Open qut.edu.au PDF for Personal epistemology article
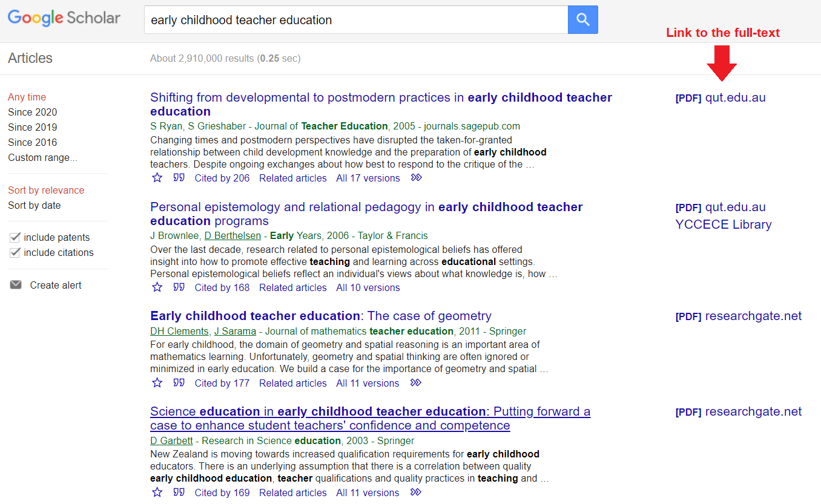821x504 pixels. coord(720,207)
